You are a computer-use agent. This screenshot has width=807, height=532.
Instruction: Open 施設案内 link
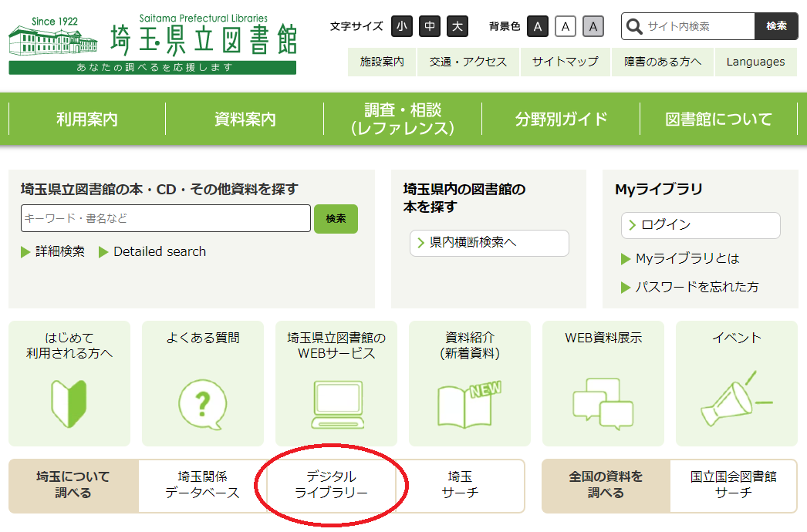382,62
